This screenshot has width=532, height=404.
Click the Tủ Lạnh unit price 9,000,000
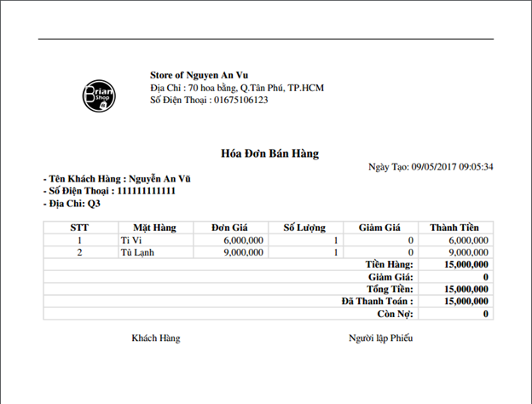tap(243, 252)
